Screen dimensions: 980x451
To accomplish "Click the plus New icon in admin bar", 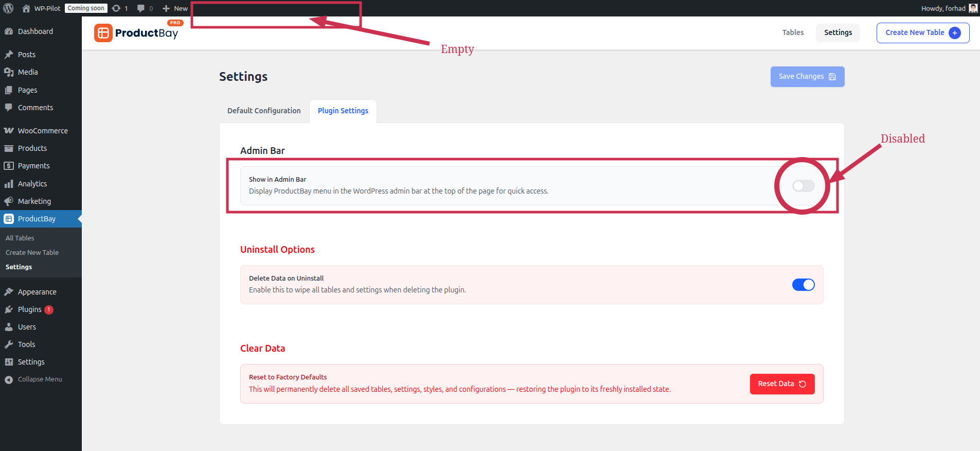I will 166,8.
